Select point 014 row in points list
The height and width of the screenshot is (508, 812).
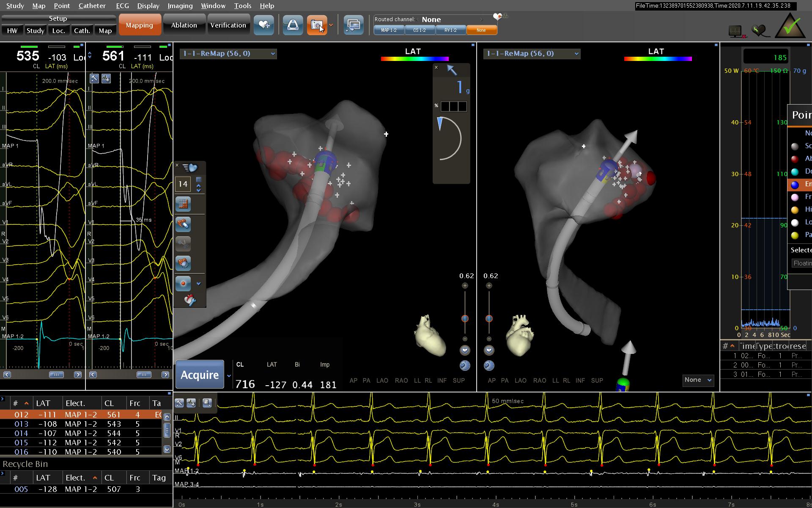80,433
